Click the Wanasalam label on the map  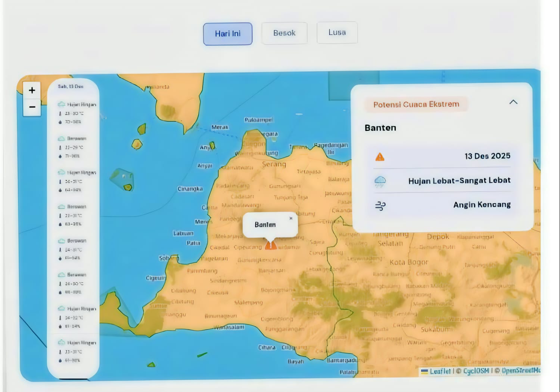coord(229,327)
